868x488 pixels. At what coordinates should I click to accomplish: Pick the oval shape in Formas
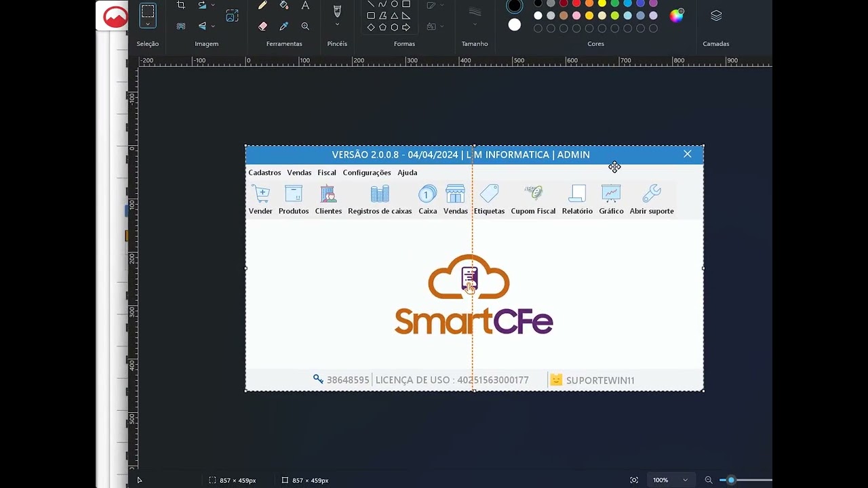[x=394, y=3]
